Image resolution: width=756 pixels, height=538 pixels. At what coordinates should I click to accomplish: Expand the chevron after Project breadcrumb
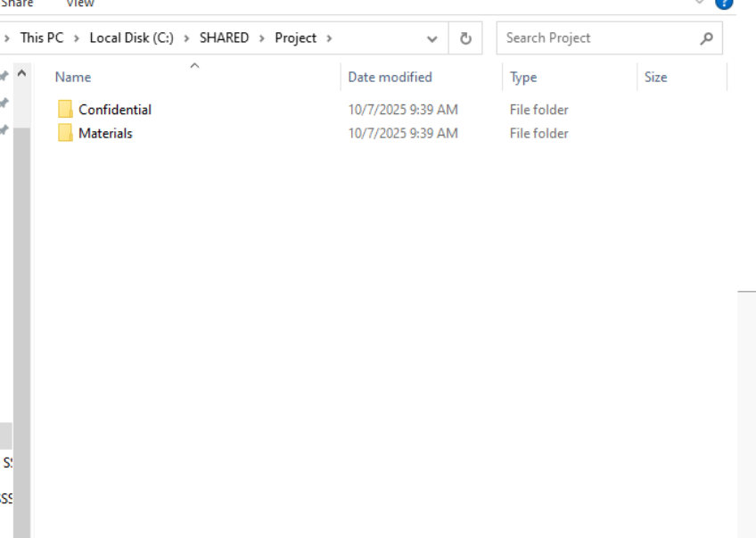[x=329, y=38]
